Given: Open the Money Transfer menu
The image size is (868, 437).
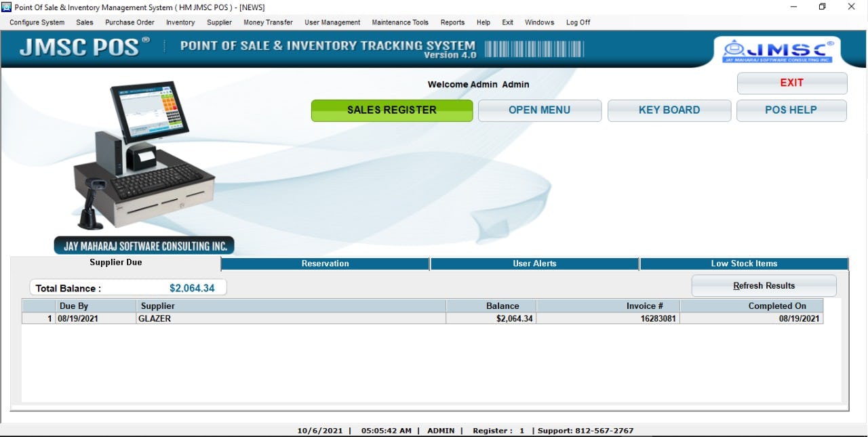Looking at the screenshot, I should tap(267, 22).
